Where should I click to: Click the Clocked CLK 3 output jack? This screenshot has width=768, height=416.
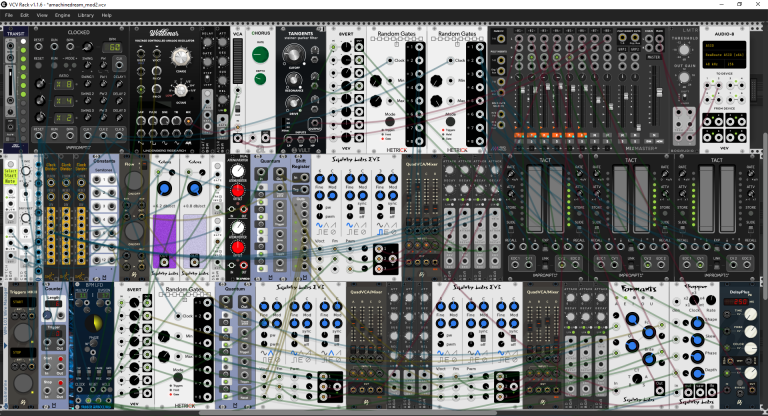(119, 136)
